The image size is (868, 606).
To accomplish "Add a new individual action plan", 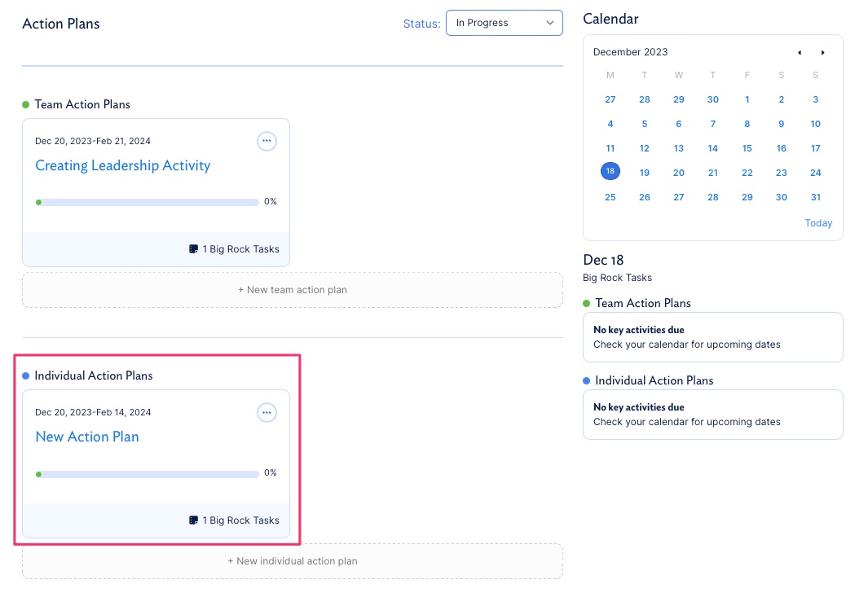I will [x=292, y=561].
